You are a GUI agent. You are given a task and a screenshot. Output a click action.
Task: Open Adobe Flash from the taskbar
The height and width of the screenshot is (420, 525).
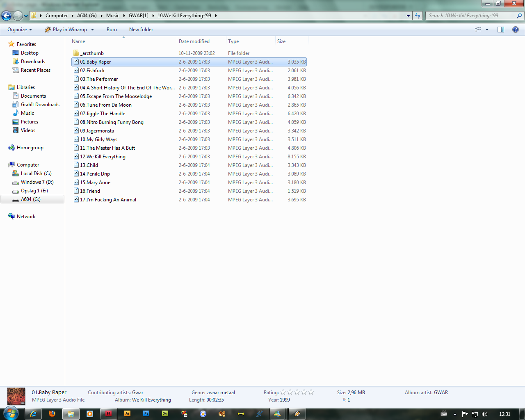click(109, 414)
